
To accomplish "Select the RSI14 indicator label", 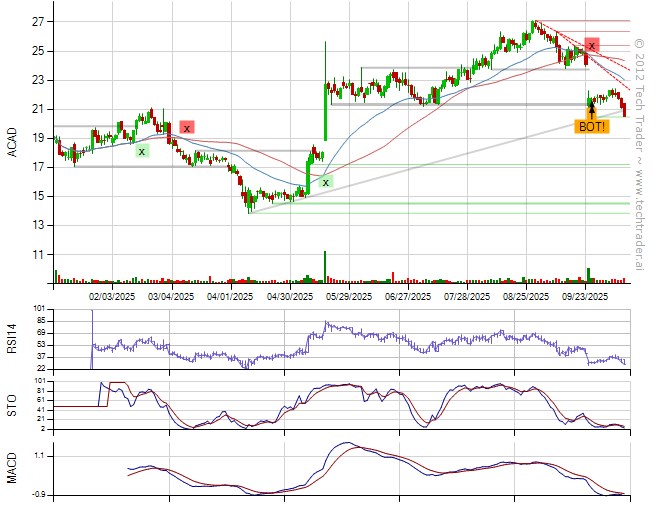I will coord(12,338).
